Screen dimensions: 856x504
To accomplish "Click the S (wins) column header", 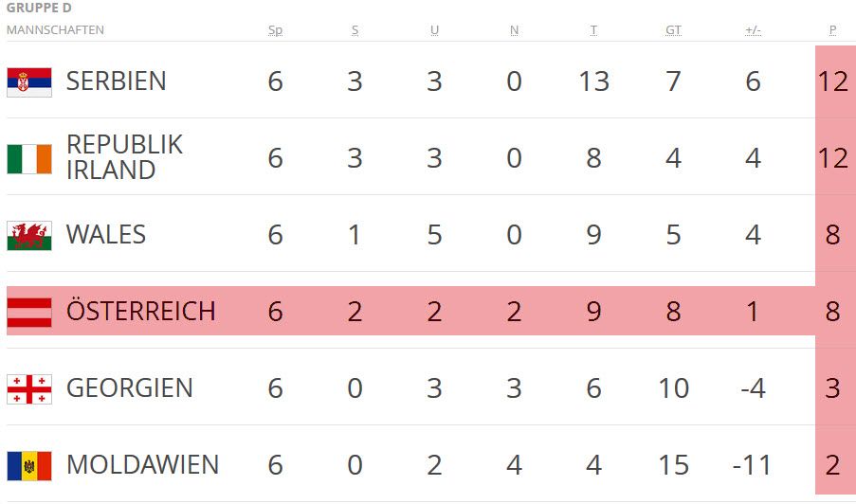I will [355, 30].
